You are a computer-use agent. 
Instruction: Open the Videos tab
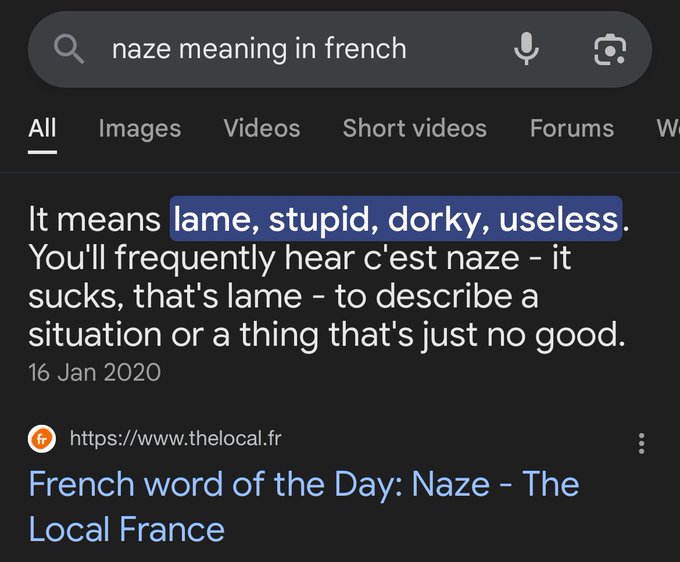tap(261, 128)
